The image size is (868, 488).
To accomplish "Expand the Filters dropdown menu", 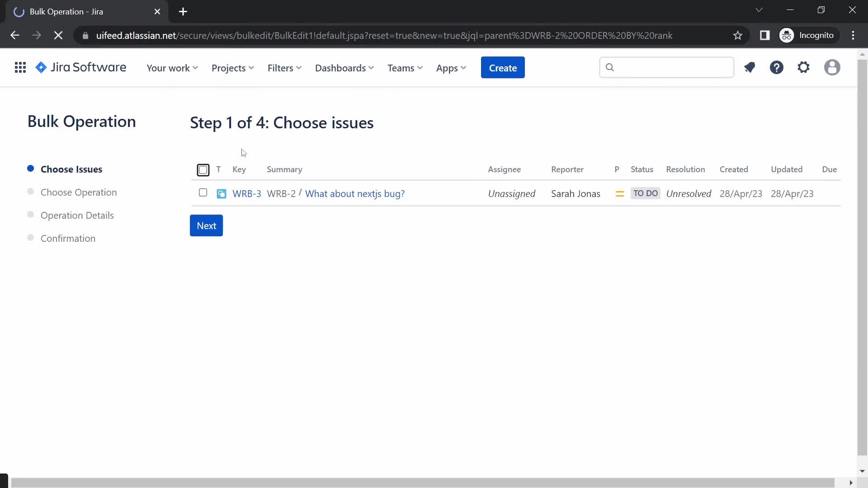I will 284,67.
